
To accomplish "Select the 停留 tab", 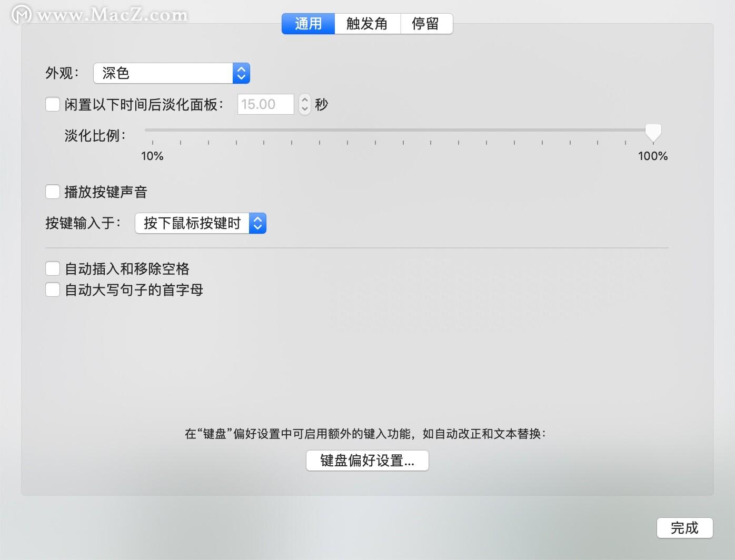I will [426, 24].
